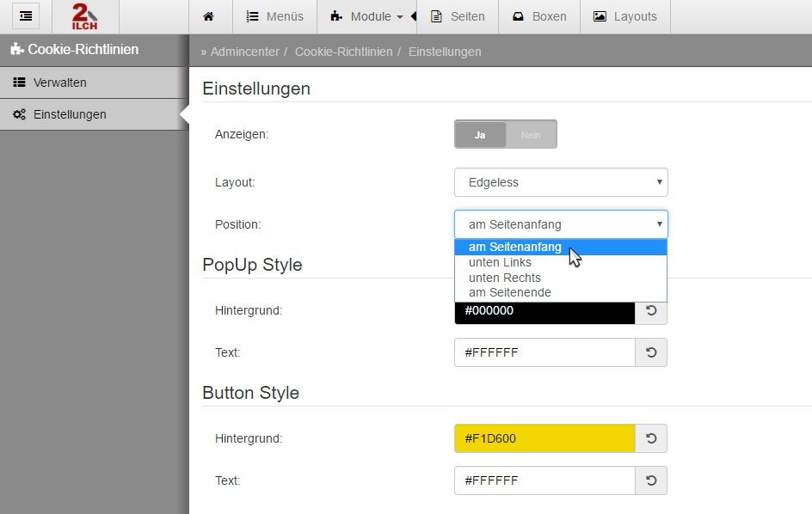Screen dimensions: 812x514
Task: Set Anzeigen to Nein
Action: (531, 135)
